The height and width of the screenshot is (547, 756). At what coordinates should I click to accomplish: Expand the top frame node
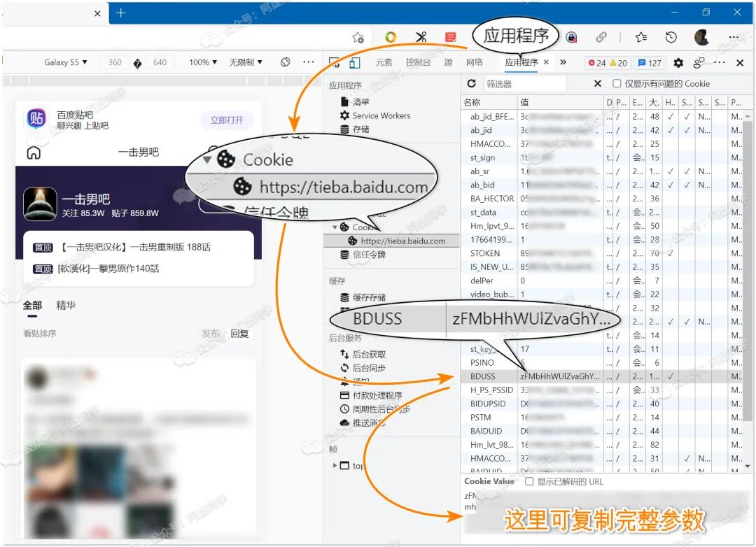click(x=334, y=466)
